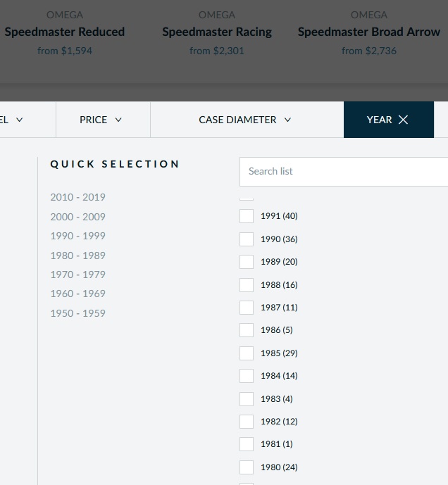
Task: Select the 1984 (14) year checkbox
Action: pos(247,376)
